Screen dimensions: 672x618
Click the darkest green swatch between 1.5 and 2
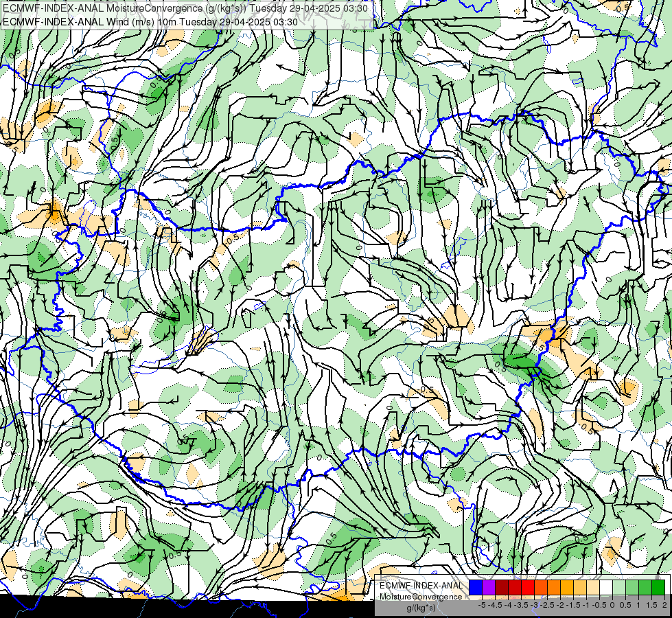(658, 587)
